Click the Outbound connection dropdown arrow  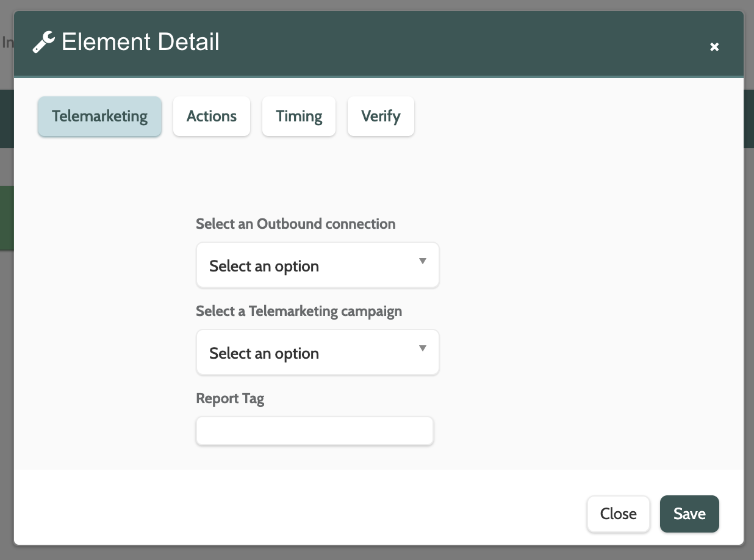(422, 262)
